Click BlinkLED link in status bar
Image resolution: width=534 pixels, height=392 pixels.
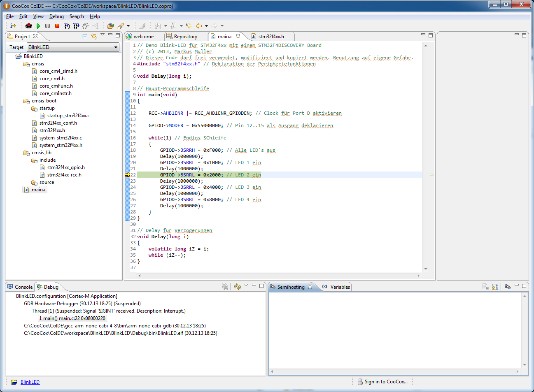30,382
